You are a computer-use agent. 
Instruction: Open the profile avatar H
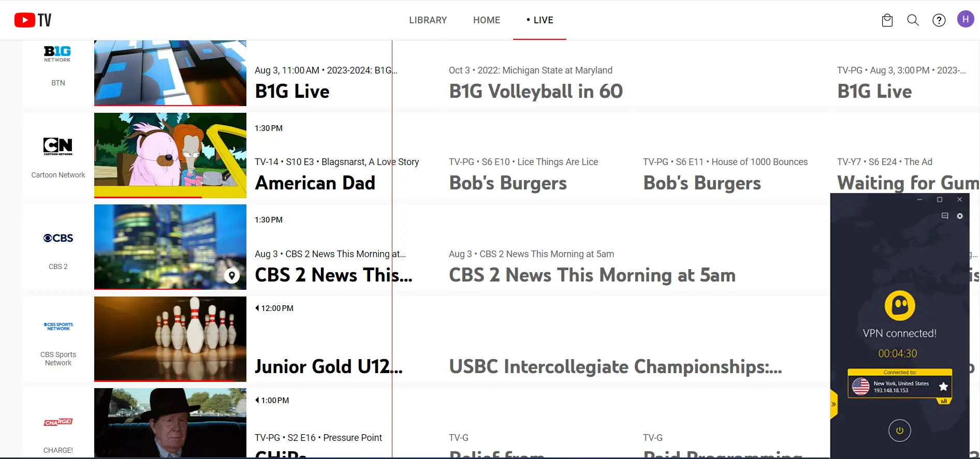pyautogui.click(x=966, y=19)
